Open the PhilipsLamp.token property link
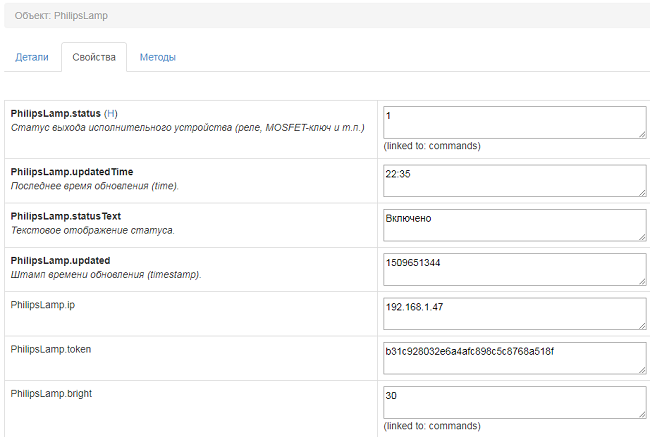Screen dimensions: 650x437 51,348
